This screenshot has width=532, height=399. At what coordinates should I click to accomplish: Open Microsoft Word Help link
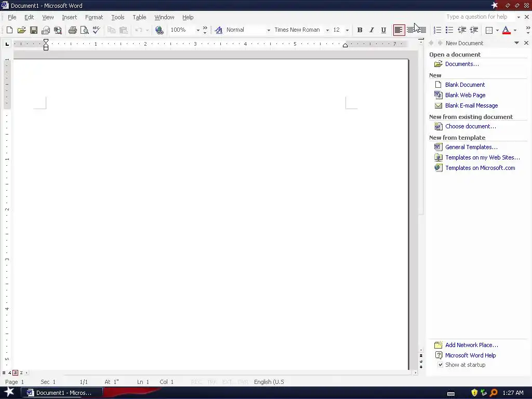coord(470,355)
